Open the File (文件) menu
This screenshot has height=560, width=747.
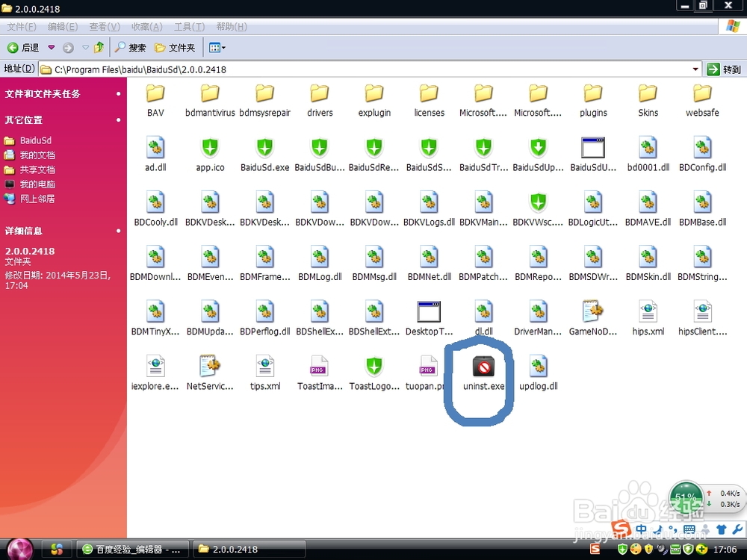pyautogui.click(x=22, y=27)
